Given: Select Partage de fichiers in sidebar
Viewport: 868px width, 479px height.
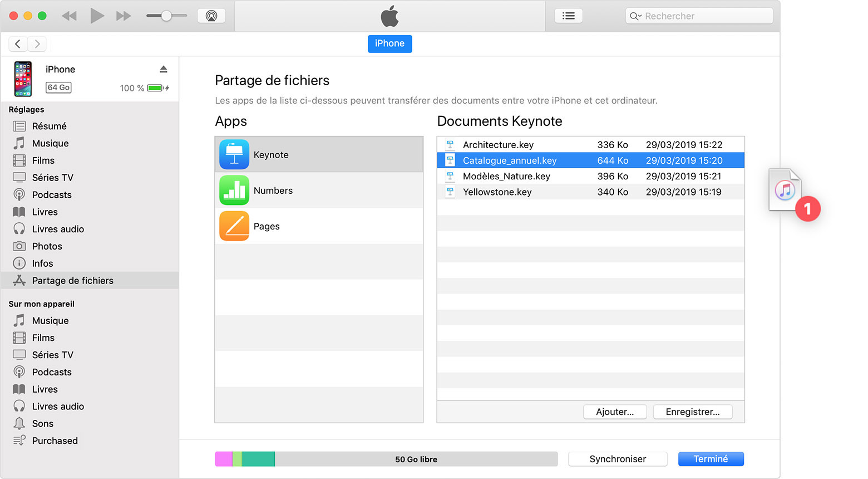Looking at the screenshot, I should click(x=72, y=280).
